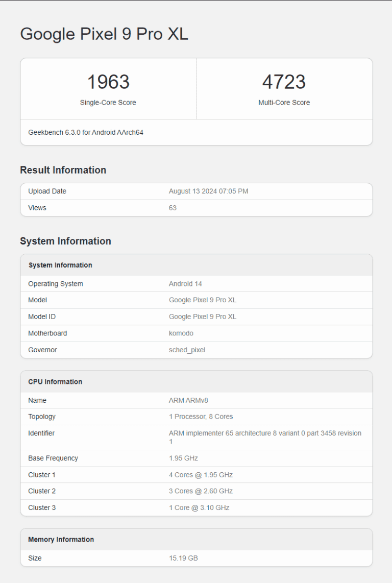Screen dimensions: 392x583
Task: Click the Result Information section heading
Action: [63, 170]
